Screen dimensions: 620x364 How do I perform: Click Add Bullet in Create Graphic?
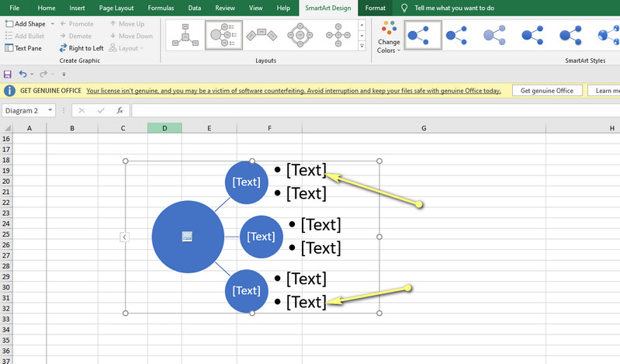pyautogui.click(x=25, y=36)
